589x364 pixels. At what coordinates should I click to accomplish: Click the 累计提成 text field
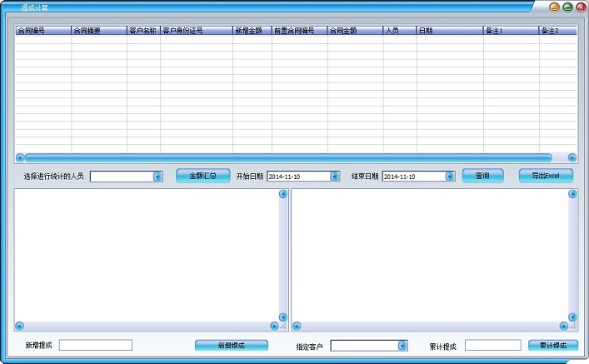(492, 346)
